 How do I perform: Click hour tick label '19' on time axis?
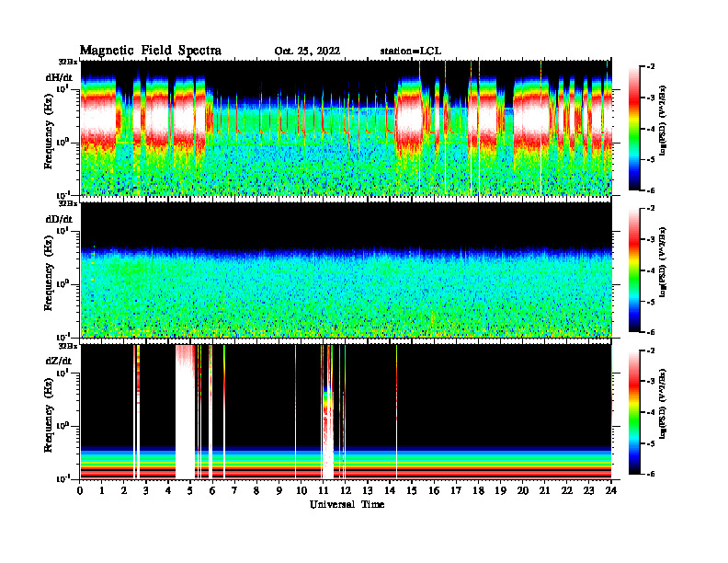(x=500, y=491)
